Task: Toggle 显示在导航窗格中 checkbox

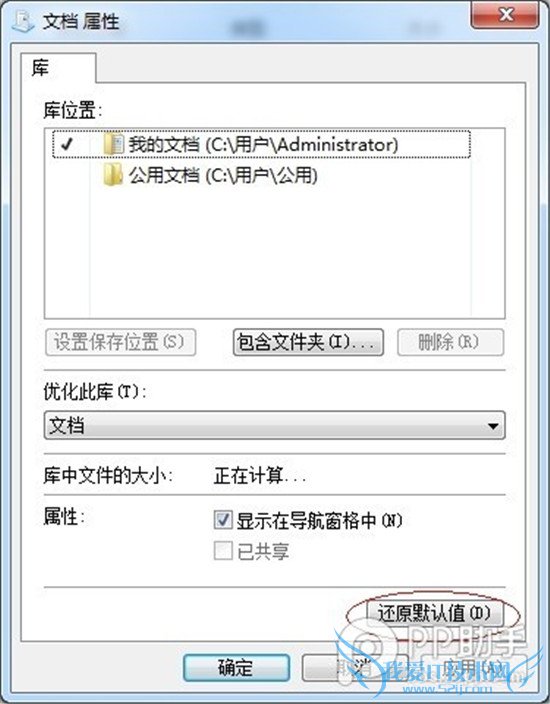Action: pos(223,520)
